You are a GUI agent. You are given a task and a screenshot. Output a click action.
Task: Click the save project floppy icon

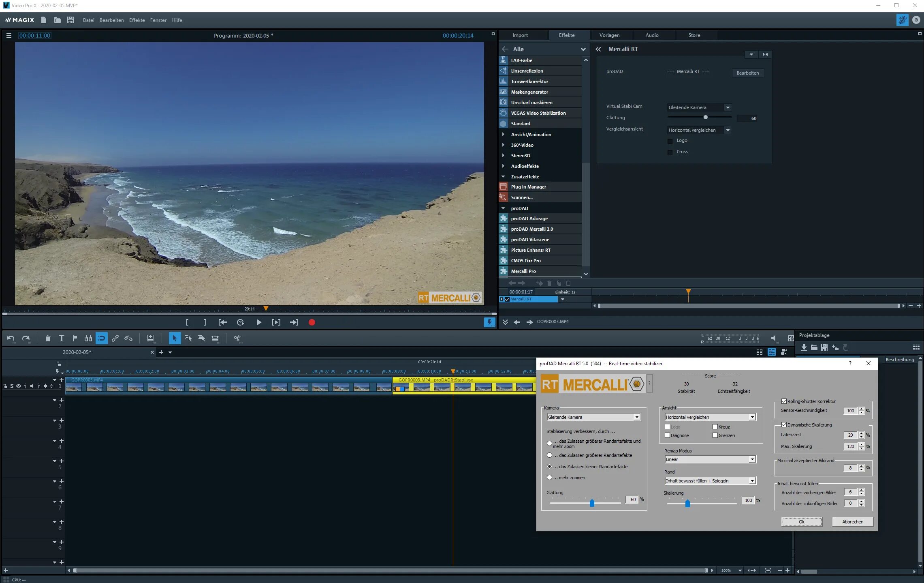coord(70,20)
